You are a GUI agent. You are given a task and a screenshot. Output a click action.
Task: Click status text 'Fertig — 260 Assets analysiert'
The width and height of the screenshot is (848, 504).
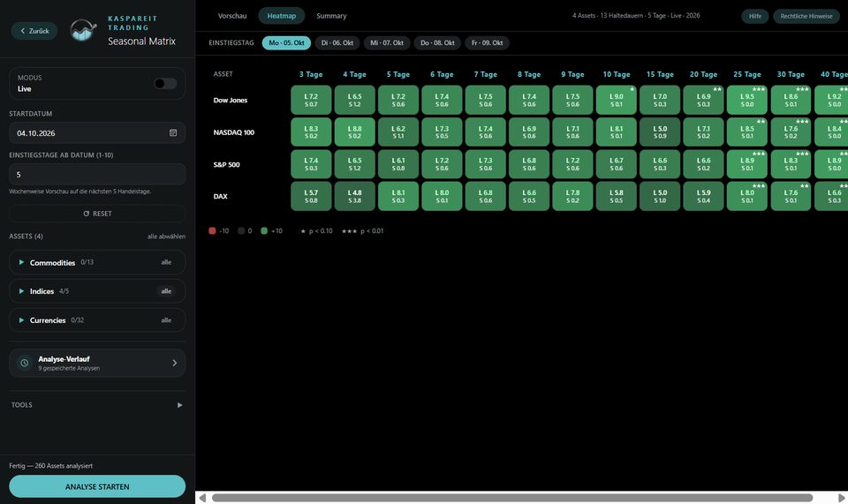point(51,466)
